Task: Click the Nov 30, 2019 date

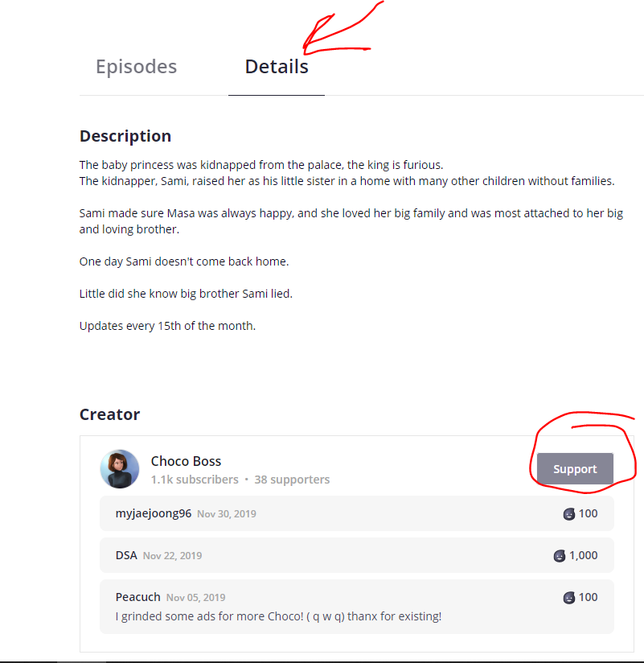Action: pyautogui.click(x=227, y=514)
